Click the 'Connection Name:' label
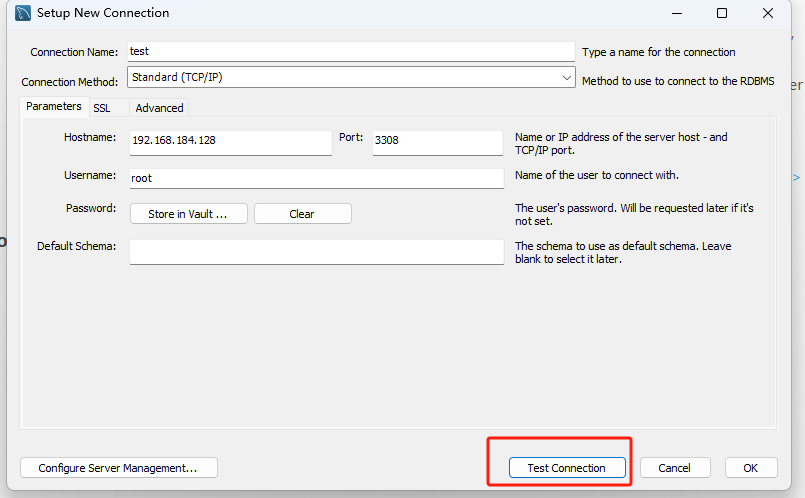This screenshot has height=498, width=805. 74,52
